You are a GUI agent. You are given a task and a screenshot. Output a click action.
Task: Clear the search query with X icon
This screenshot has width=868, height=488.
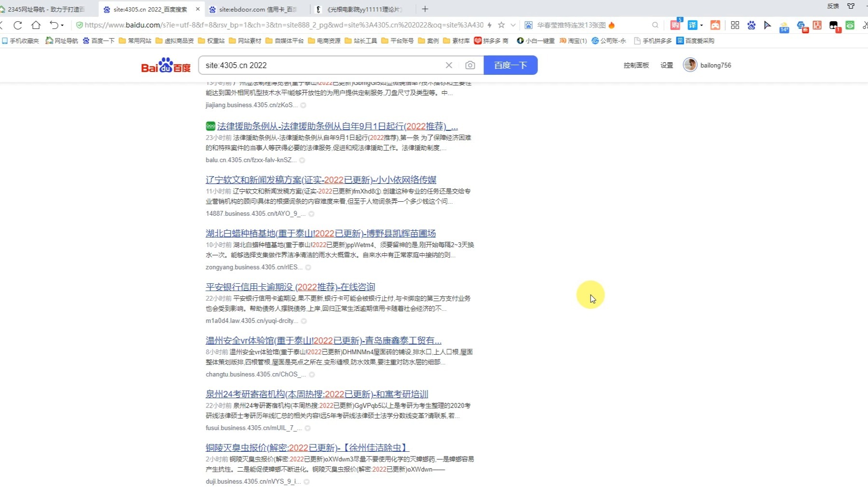point(449,65)
